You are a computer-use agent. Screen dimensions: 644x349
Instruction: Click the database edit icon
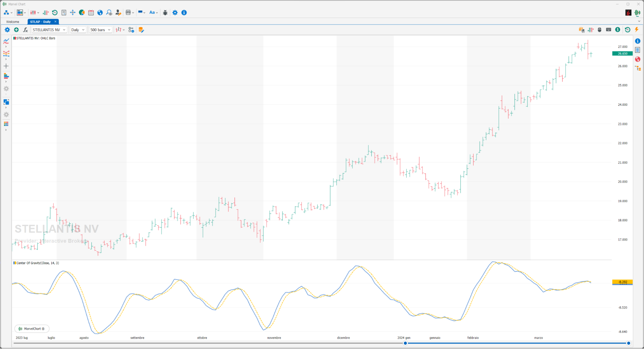(x=141, y=30)
